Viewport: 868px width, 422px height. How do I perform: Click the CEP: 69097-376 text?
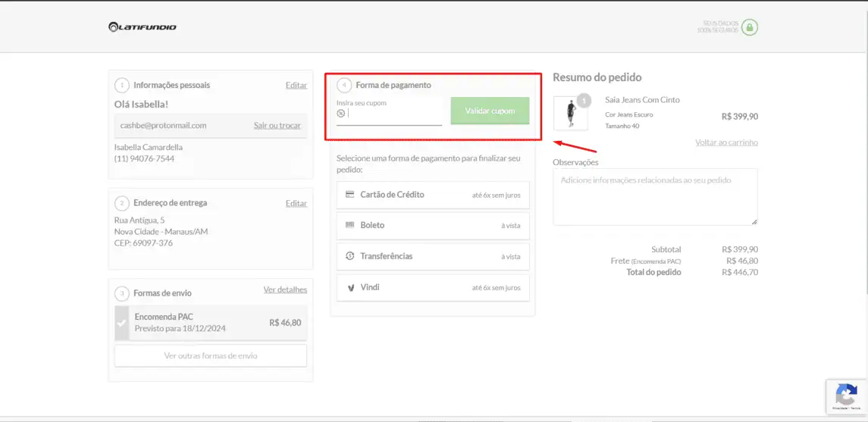click(143, 242)
